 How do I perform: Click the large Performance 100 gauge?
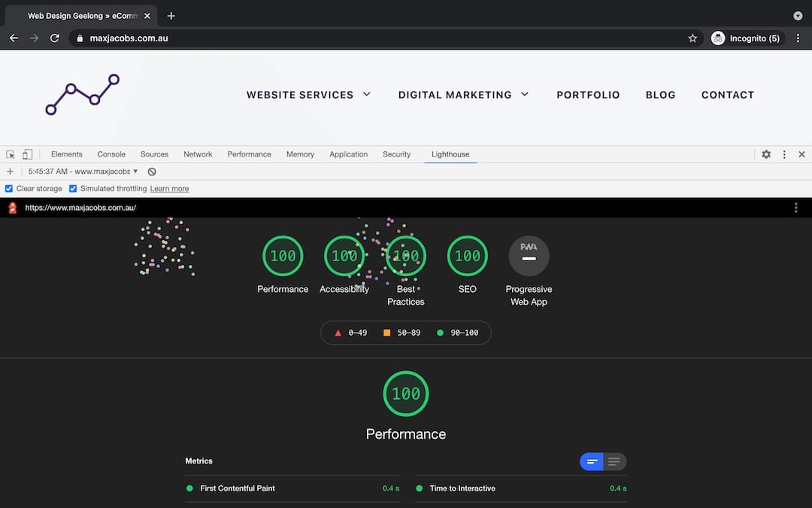click(x=406, y=394)
